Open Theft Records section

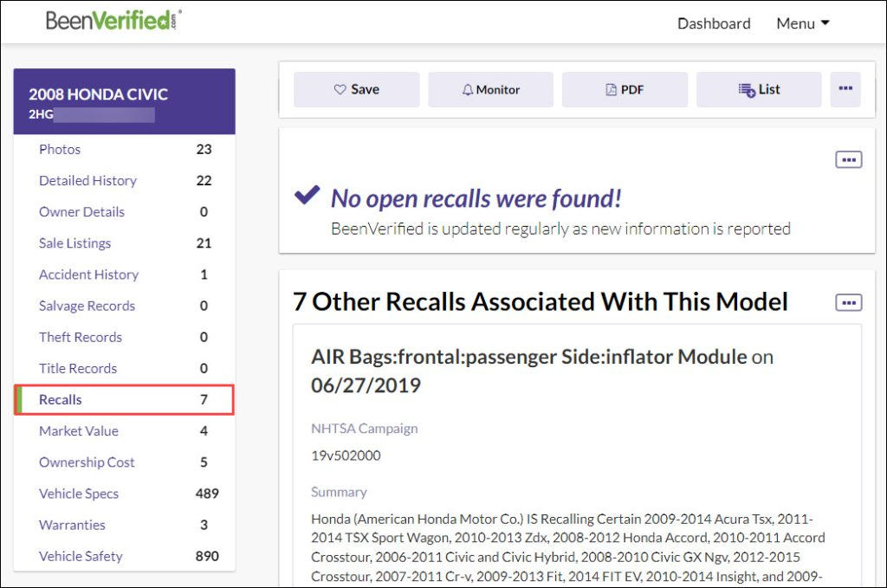81,337
